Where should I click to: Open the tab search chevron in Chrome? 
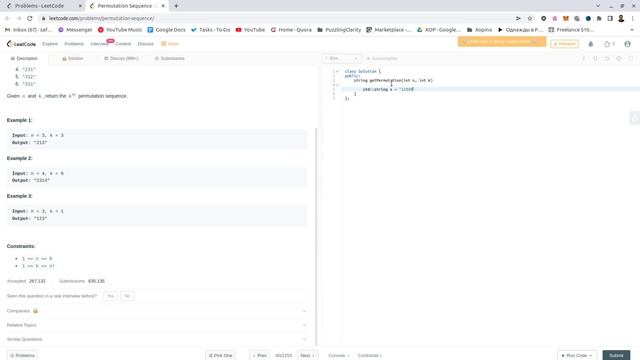pos(598,6)
